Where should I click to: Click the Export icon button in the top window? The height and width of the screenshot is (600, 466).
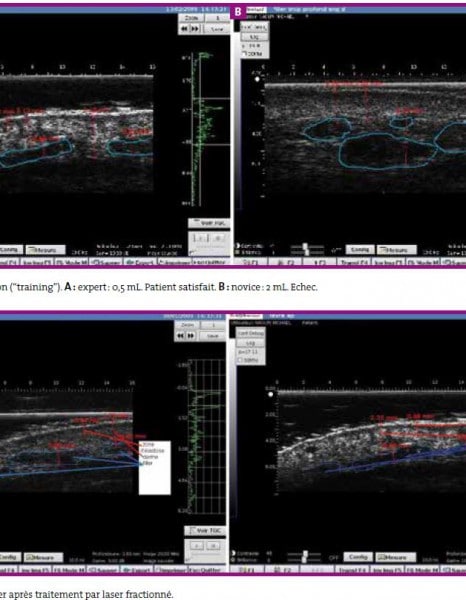coord(140,262)
